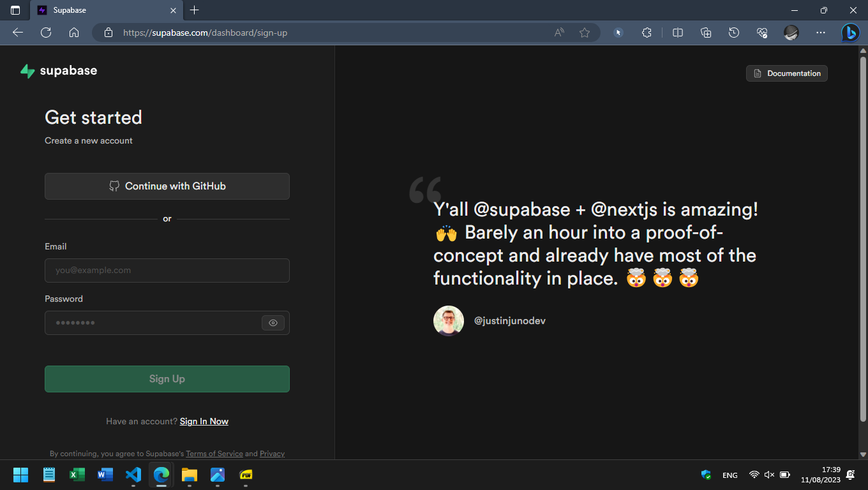Open the Windows Start menu
Image resolution: width=868 pixels, height=490 pixels.
point(21,475)
